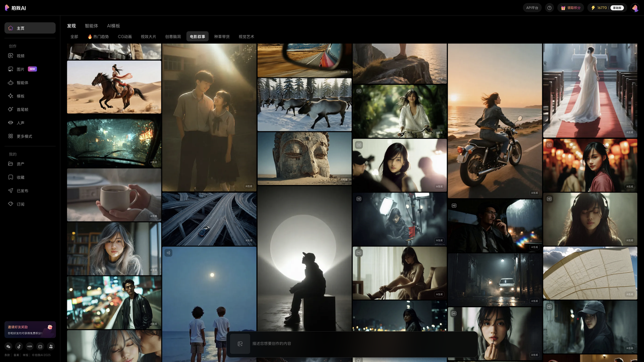The width and height of the screenshot is (644, 362).
Task: Go to 收藏 (Favorites) in sidebar
Action: [20, 177]
